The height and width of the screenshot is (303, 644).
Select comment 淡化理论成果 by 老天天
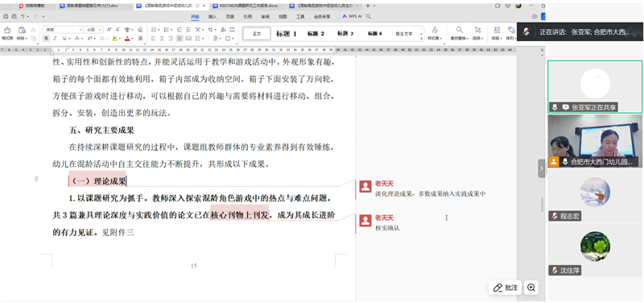[430, 189]
